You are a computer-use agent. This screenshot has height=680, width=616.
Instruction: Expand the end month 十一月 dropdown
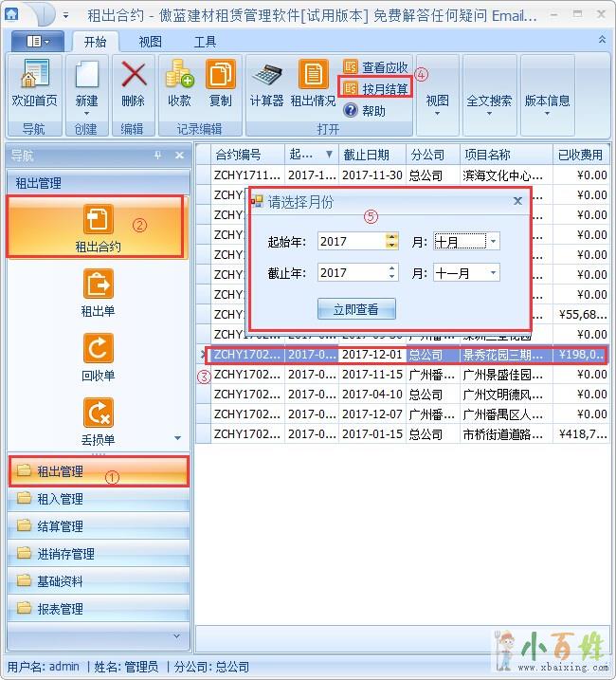pyautogui.click(x=494, y=273)
